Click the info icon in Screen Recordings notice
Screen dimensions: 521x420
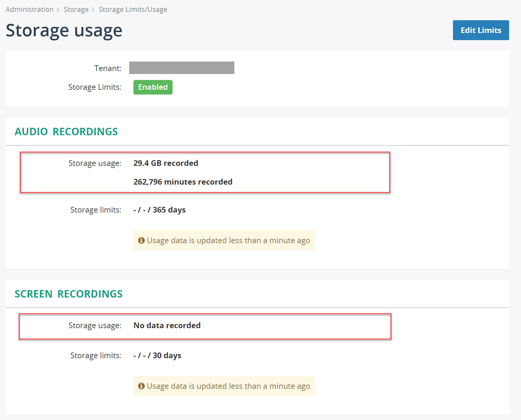pyautogui.click(x=141, y=386)
